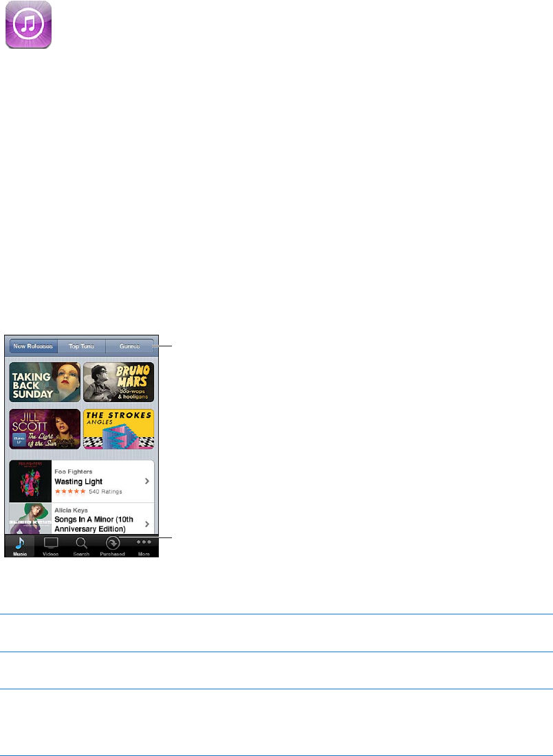Open the Purchased icon
This screenshot has height=756, width=553.
point(112,544)
